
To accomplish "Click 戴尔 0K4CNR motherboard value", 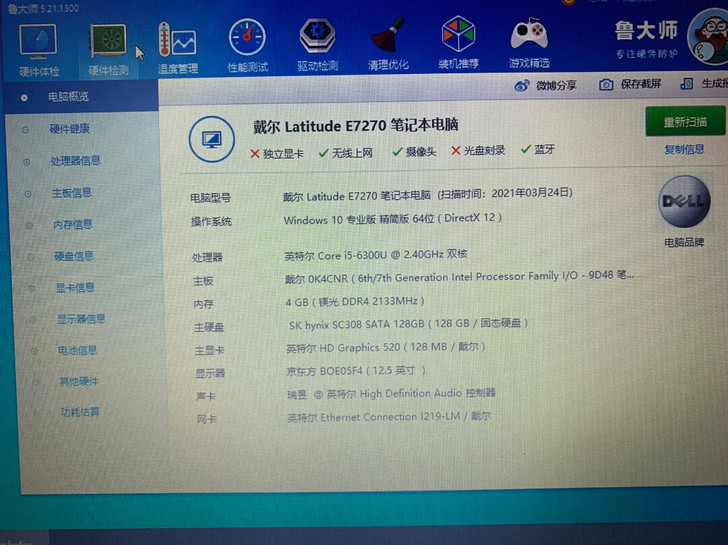I will click(459, 277).
